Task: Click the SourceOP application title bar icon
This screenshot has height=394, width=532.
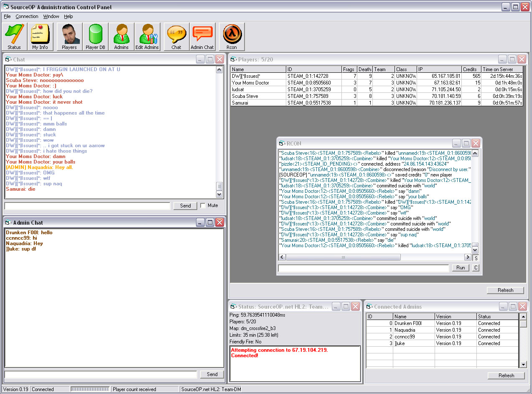Action: point(6,7)
